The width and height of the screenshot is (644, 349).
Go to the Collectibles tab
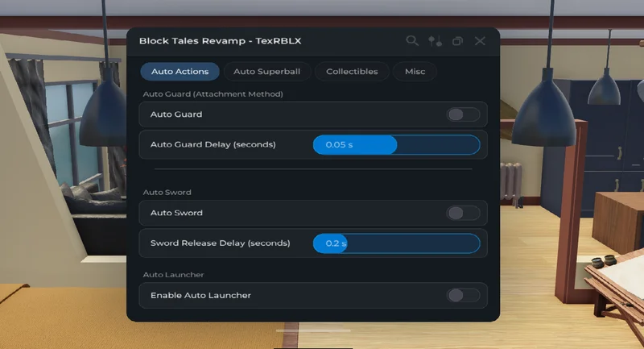coord(352,72)
